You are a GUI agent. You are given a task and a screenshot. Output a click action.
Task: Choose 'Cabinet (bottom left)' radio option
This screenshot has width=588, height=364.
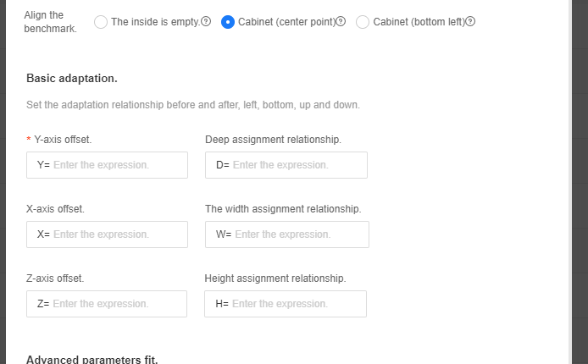(x=363, y=22)
